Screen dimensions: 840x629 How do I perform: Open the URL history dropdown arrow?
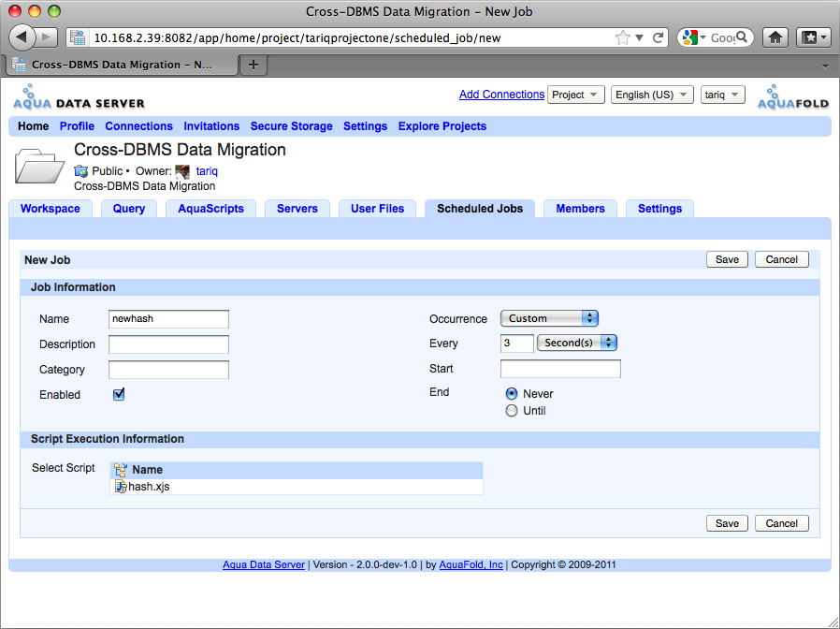(639, 37)
